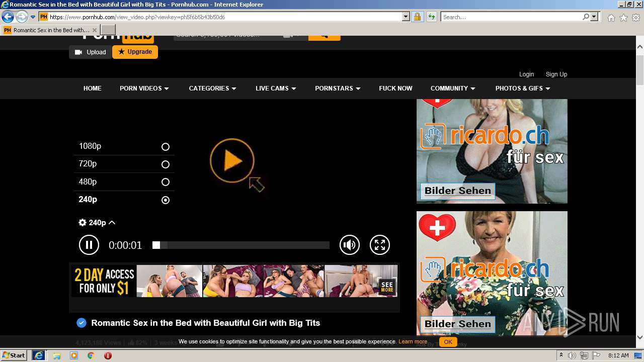
Task: Open the search provider dropdown arrow
Action: [x=594, y=17]
